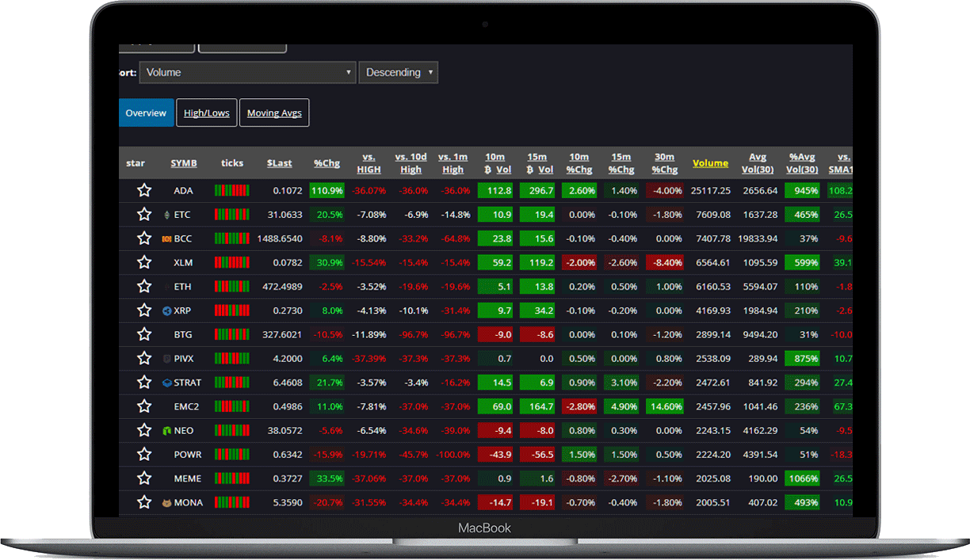The image size is (970, 560).
Task: Click the NEO coin logo icon
Action: tap(166, 431)
